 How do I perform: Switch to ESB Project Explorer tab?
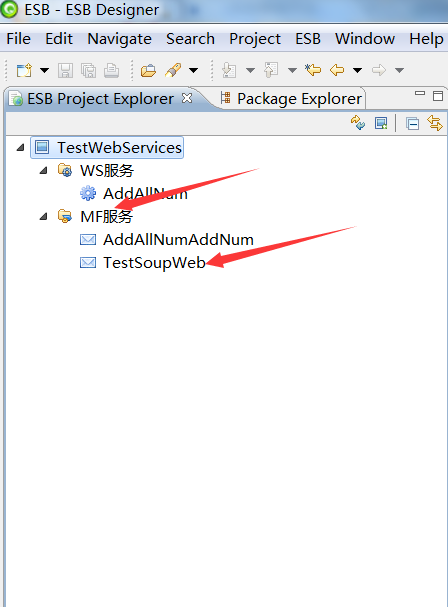(100, 99)
